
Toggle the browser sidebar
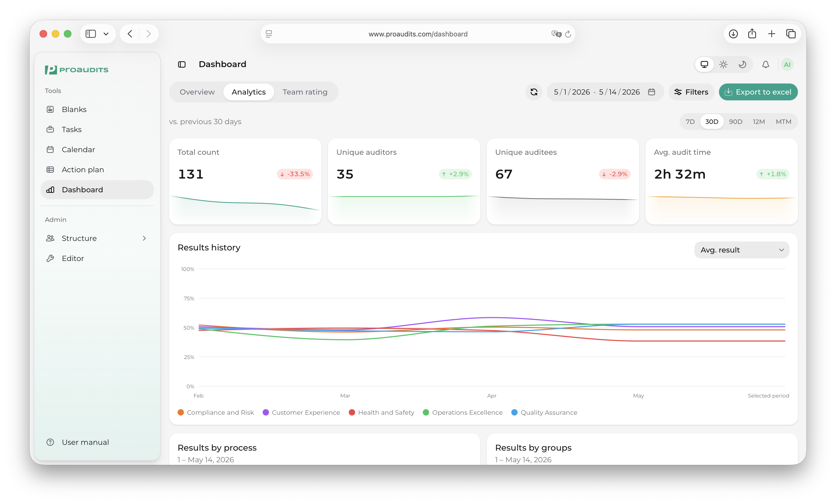[x=91, y=34]
